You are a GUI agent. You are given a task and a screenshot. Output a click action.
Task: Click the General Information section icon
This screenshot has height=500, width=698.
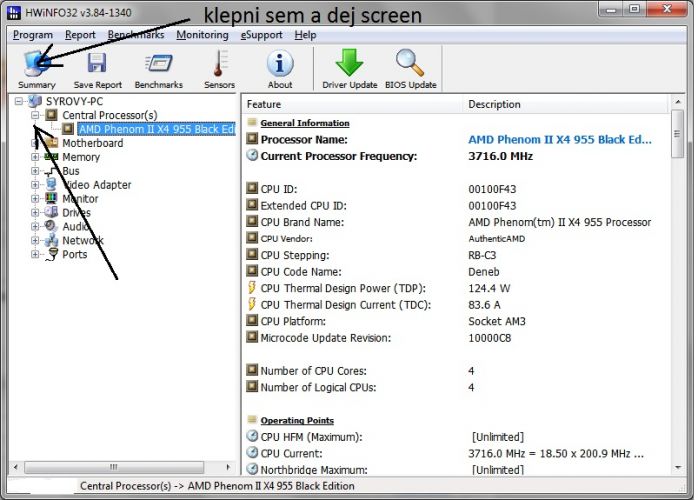pos(252,122)
